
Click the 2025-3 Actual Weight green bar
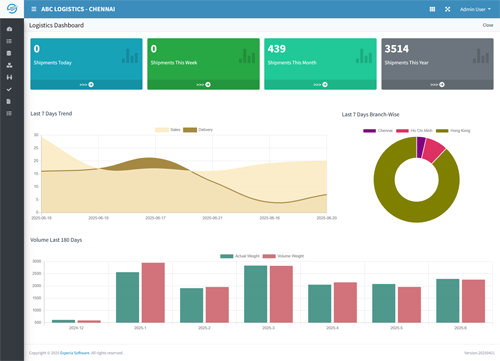(x=256, y=294)
